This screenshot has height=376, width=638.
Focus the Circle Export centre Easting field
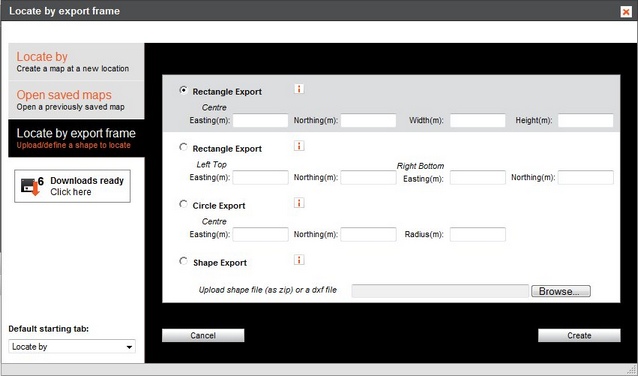(260, 234)
